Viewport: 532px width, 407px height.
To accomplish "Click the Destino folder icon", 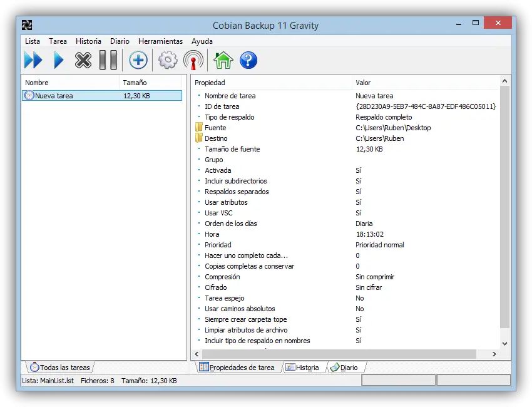I will 199,138.
